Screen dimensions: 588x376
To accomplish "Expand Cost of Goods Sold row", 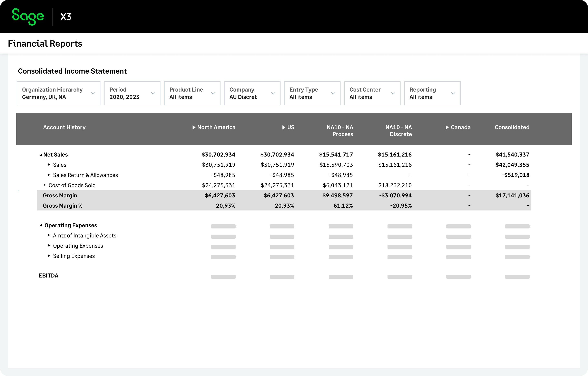I will [x=44, y=185].
